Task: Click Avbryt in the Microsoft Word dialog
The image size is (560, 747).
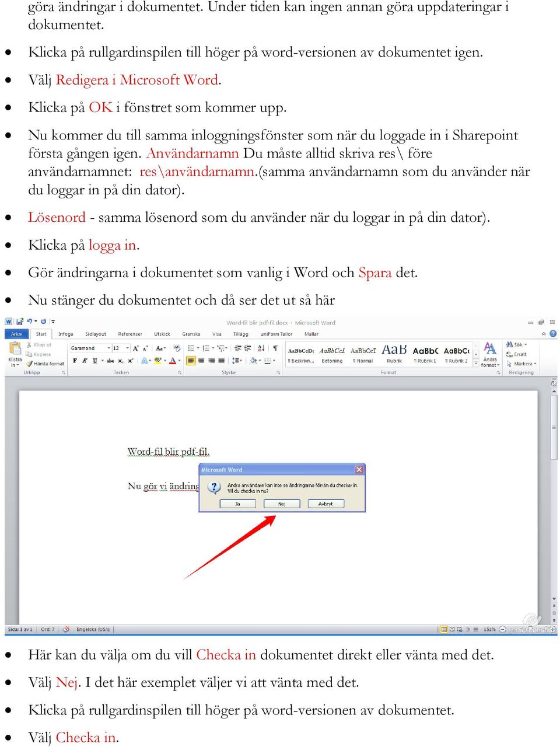Action: click(x=325, y=504)
